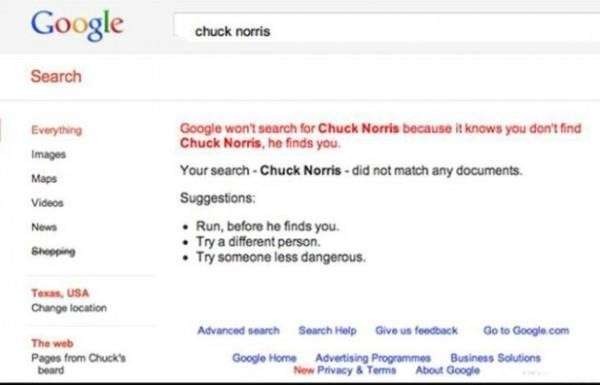Select the Everything filter
600x385 pixels.
coord(57,130)
